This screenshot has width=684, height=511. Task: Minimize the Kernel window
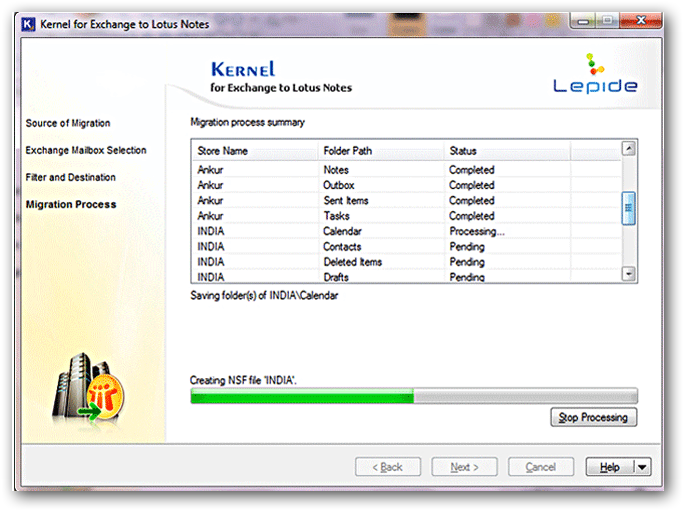pos(583,21)
